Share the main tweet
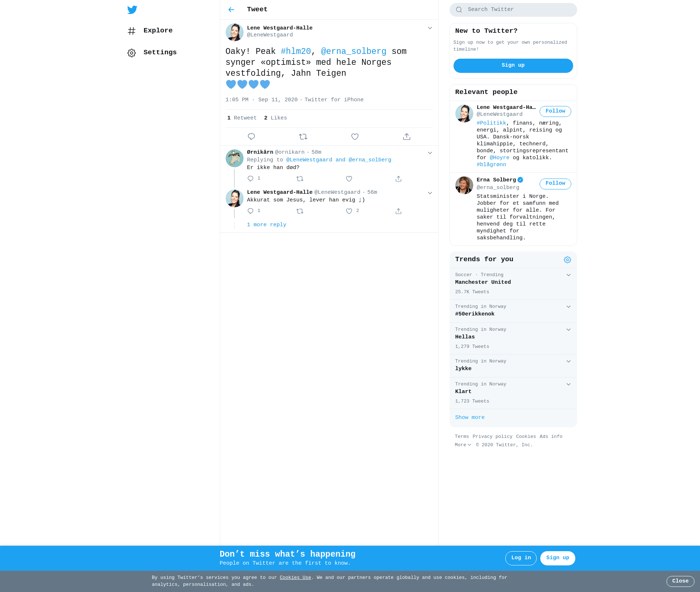 407,137
